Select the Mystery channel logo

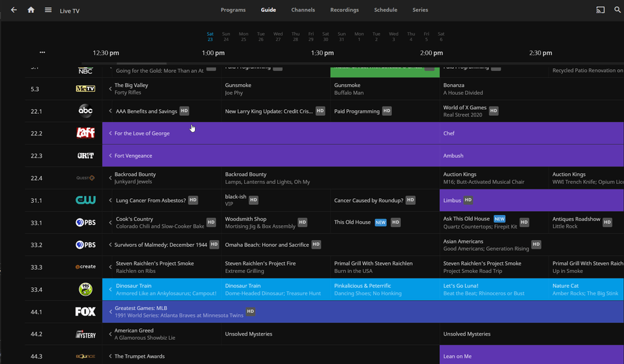[86, 334]
